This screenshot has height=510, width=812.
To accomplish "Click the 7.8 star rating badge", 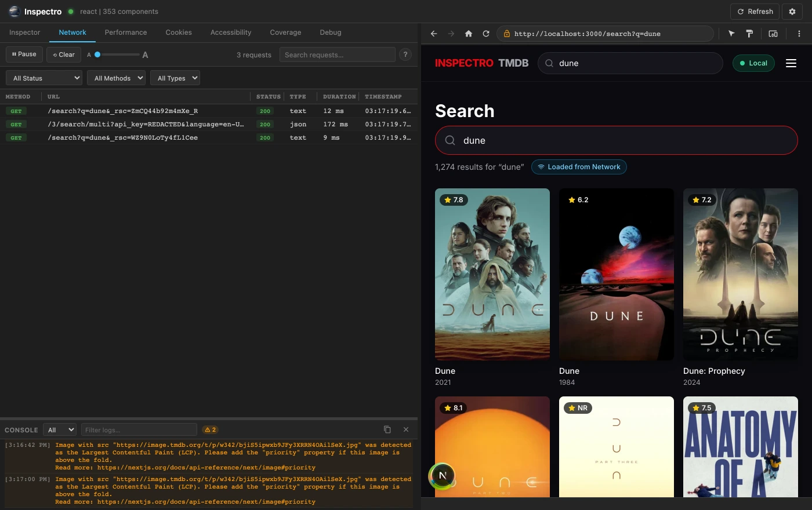I will pos(454,200).
